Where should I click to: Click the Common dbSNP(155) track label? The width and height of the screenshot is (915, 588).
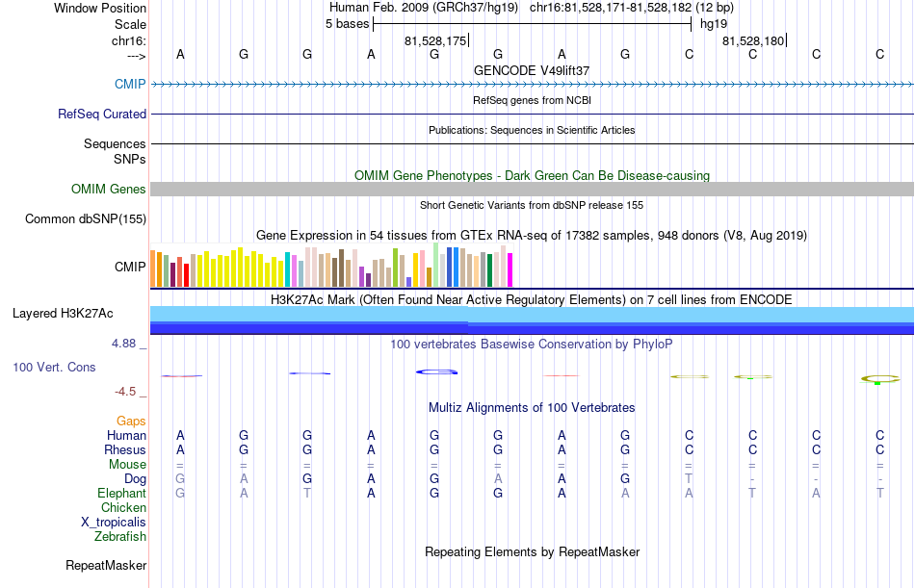coord(86,218)
